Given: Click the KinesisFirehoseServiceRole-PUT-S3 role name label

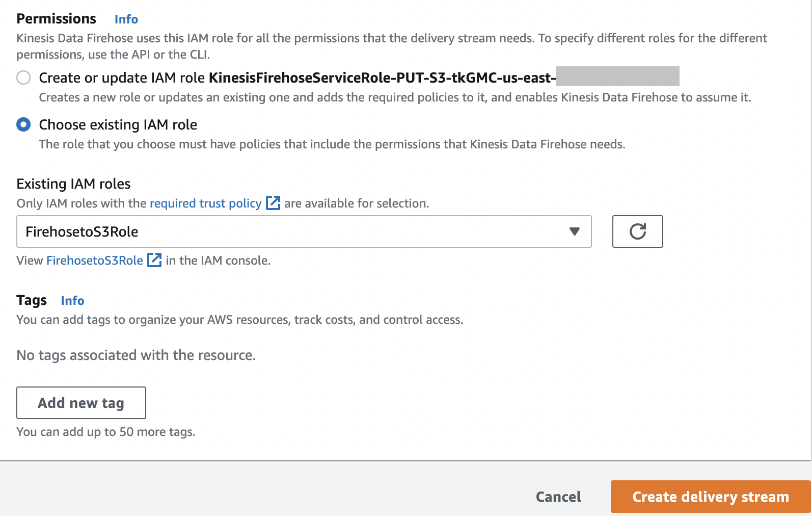Looking at the screenshot, I should [381, 78].
